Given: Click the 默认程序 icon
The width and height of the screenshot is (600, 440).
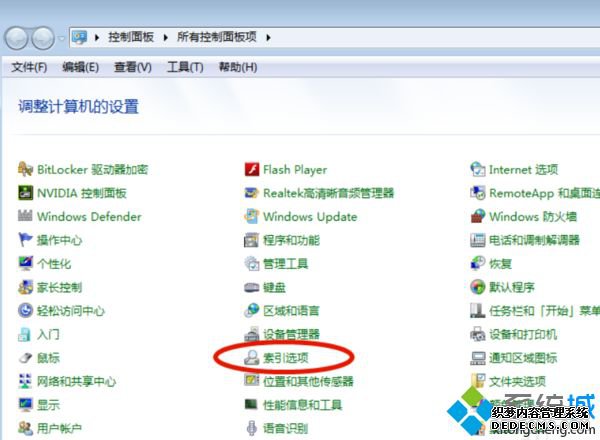Looking at the screenshot, I should click(478, 287).
